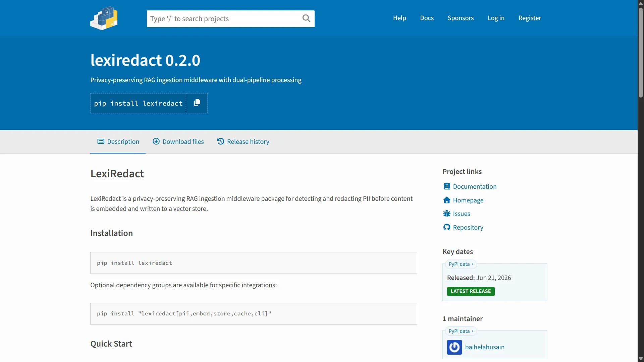644x362 pixels.
Task: Click the Documentation book icon
Action: coord(446,186)
